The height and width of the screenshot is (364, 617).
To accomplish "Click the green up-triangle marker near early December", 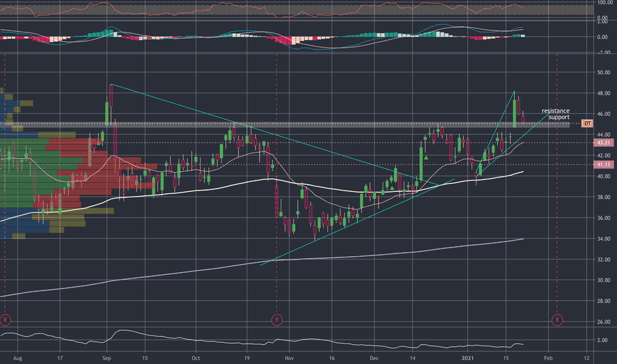I will point(393,188).
